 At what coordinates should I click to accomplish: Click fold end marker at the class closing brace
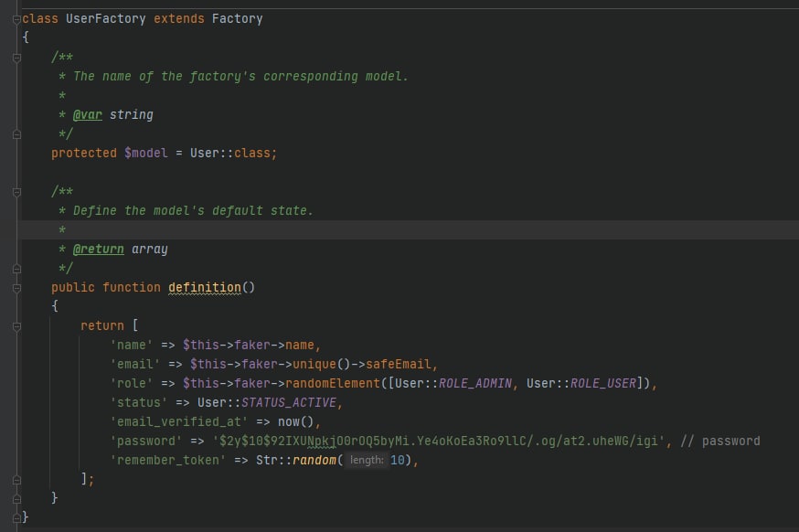point(16,517)
